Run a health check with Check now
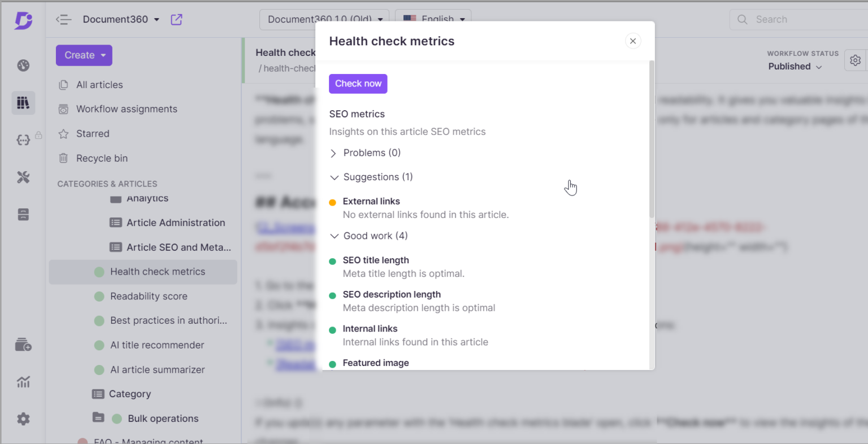 coord(358,83)
